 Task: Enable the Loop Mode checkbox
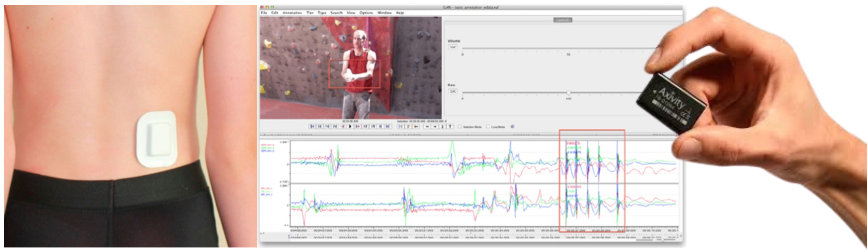click(488, 127)
